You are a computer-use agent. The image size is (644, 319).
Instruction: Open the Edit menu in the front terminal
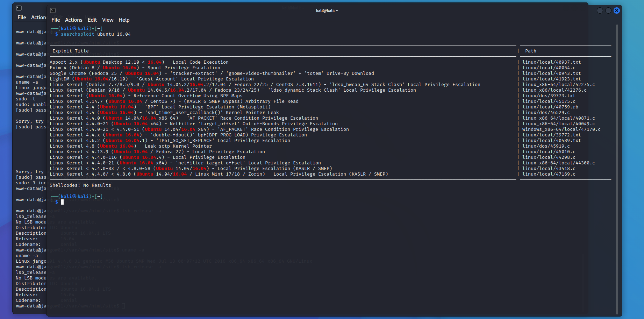[92, 20]
